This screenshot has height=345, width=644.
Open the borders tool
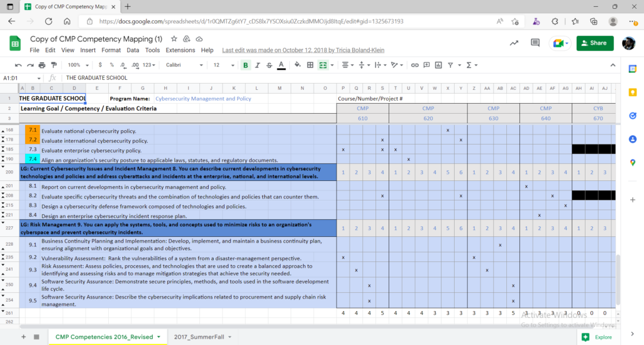click(310, 65)
